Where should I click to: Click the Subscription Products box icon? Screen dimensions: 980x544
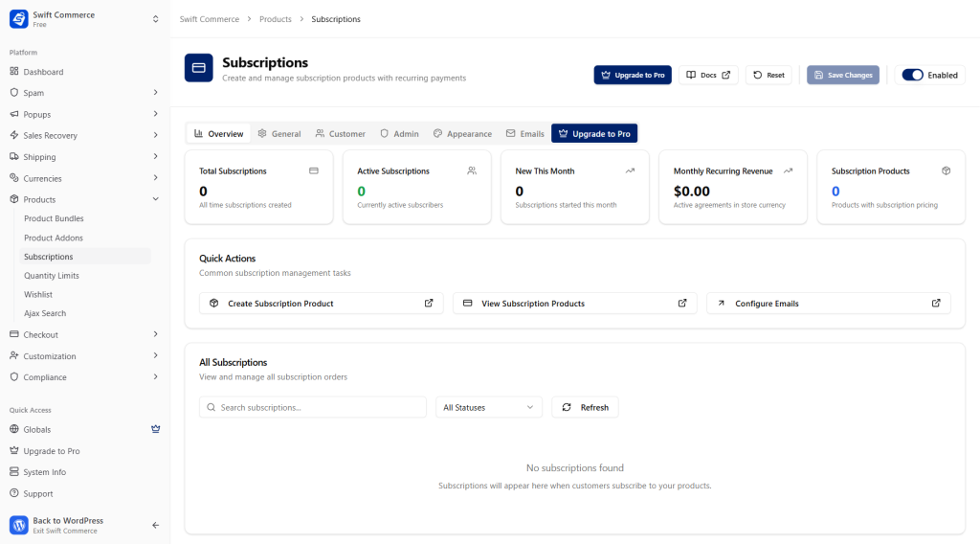pos(947,170)
